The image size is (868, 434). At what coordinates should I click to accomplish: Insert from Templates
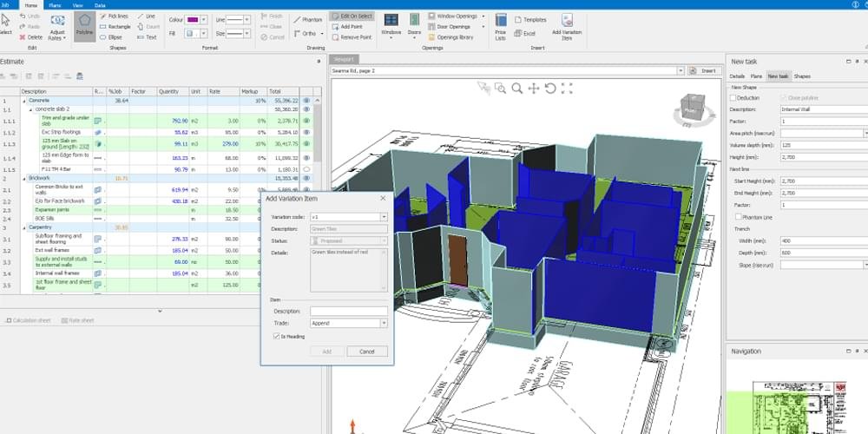(x=530, y=19)
